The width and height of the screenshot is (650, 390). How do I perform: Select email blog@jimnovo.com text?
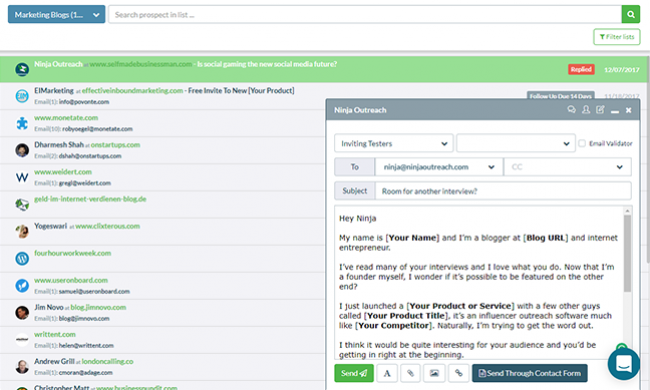click(84, 318)
